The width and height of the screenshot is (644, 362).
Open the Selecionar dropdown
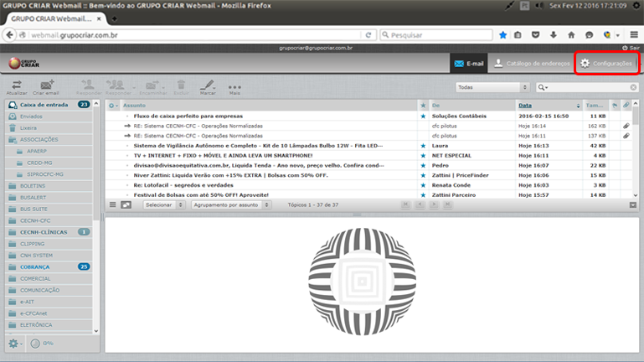coord(163,204)
